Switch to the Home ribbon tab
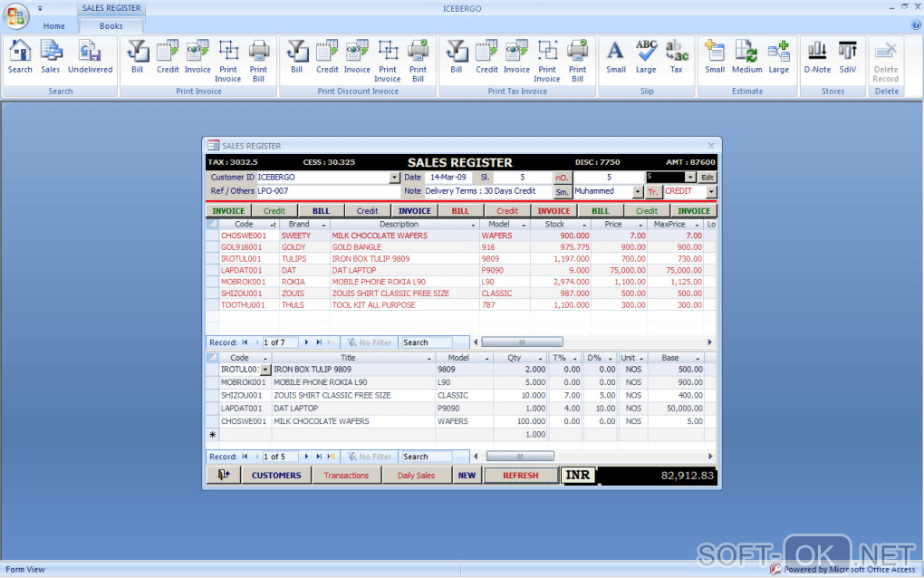924x578 pixels. tap(53, 26)
